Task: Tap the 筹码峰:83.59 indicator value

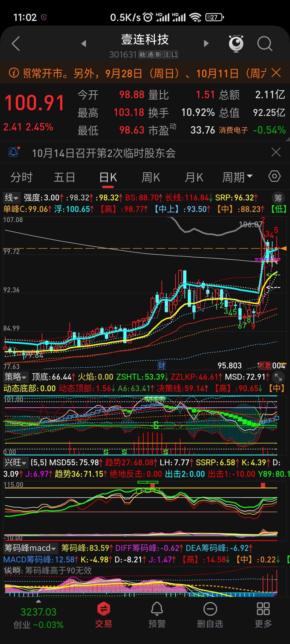Action: click(87, 548)
